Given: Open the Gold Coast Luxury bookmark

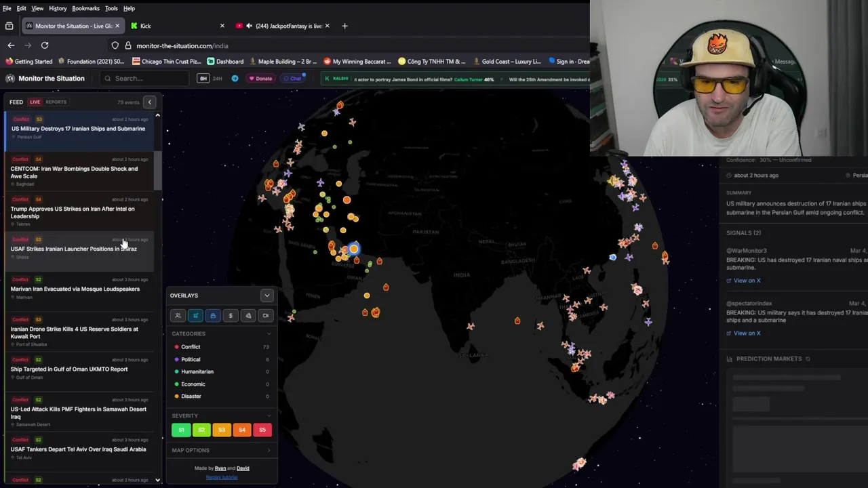Looking at the screenshot, I should [x=507, y=61].
